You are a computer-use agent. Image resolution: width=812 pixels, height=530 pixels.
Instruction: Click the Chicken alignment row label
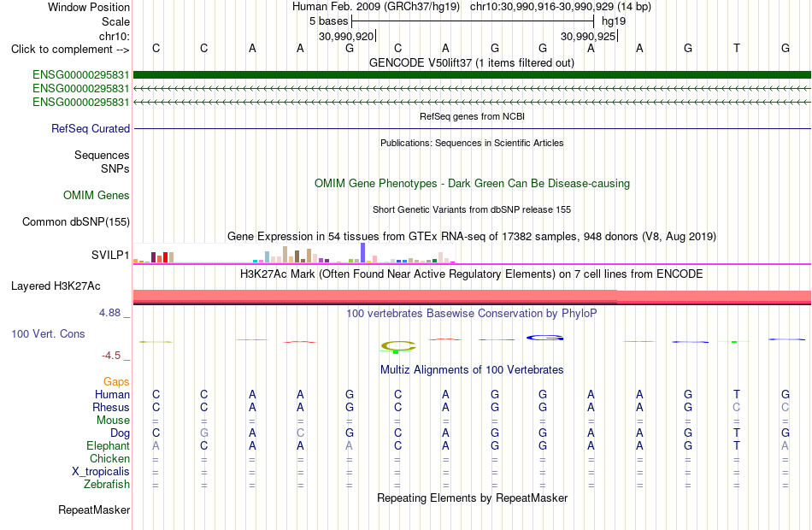[109, 458]
